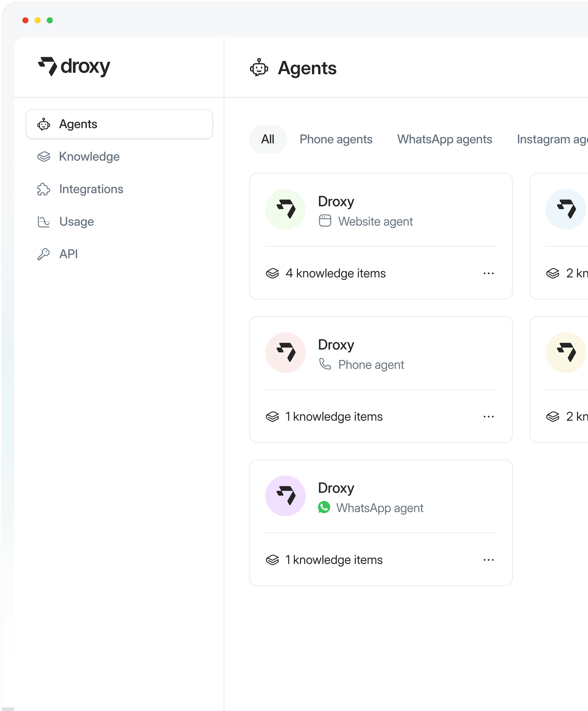
Task: Click the Droxy Phone agent avatar
Action: click(285, 353)
